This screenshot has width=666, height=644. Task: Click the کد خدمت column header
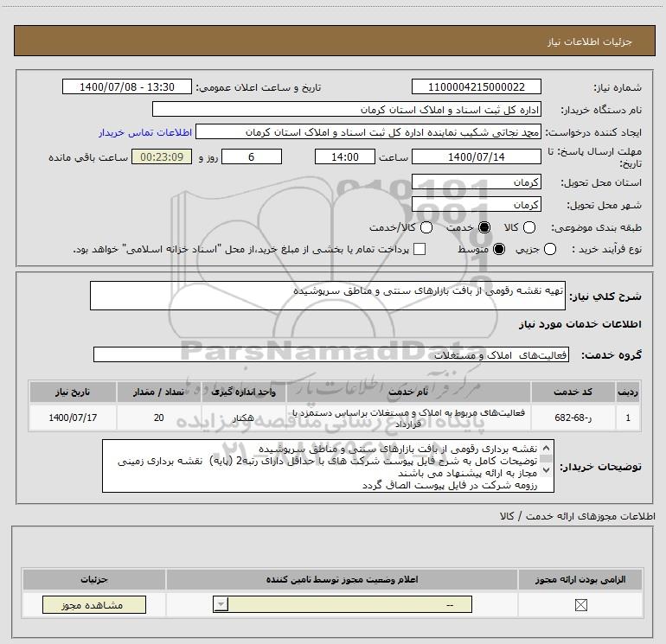573,392
